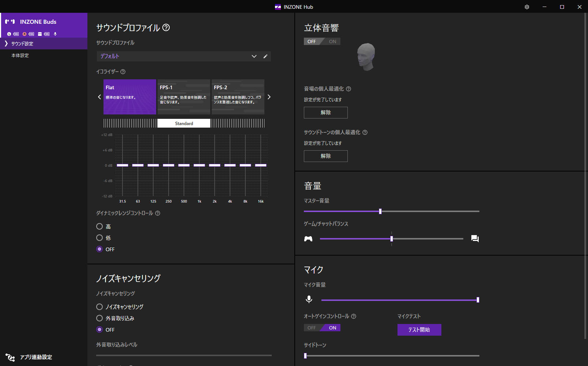Choose the FPS-1 equalizer preset
Viewport: 588px width, 366px height.
click(184, 97)
